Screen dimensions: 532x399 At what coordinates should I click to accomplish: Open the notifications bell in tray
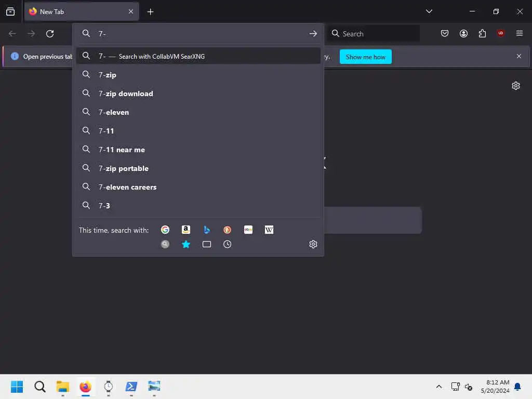[517, 387]
